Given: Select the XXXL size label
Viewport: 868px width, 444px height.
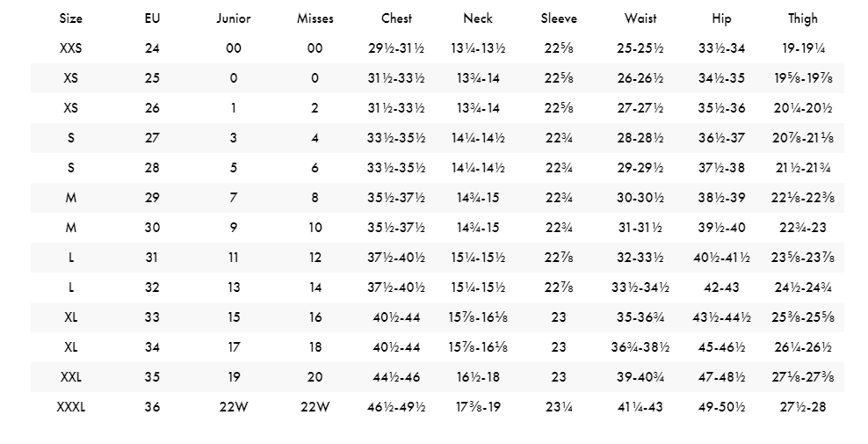Looking at the screenshot, I should (x=71, y=407).
